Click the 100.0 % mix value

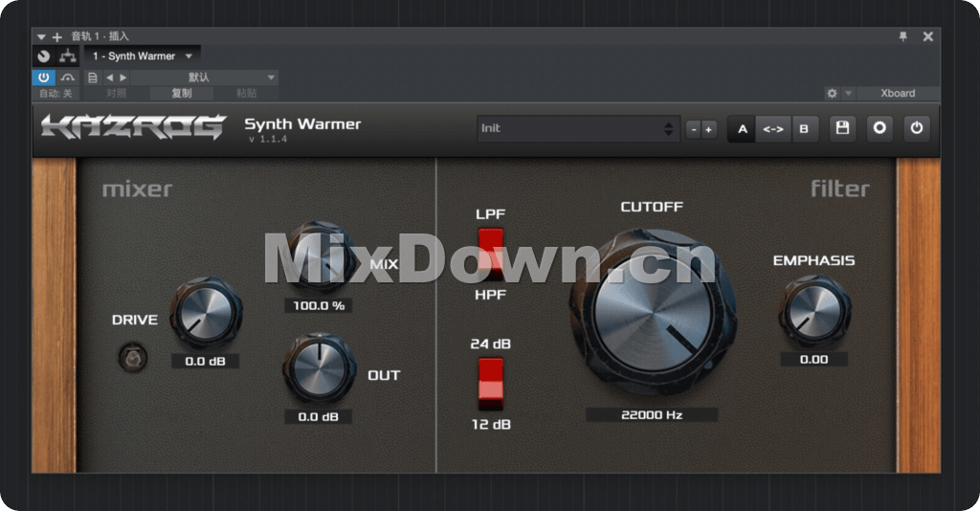pyautogui.click(x=319, y=305)
